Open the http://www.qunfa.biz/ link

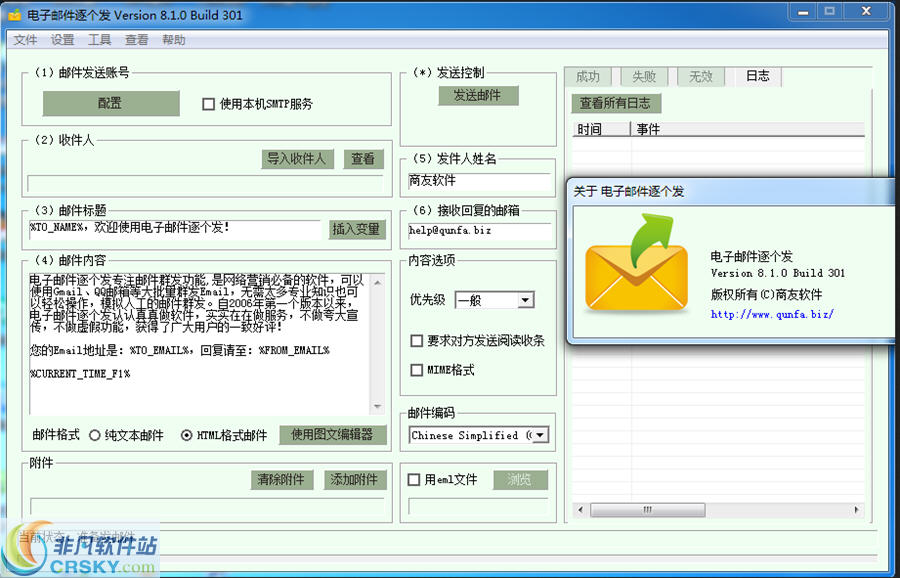(x=772, y=314)
